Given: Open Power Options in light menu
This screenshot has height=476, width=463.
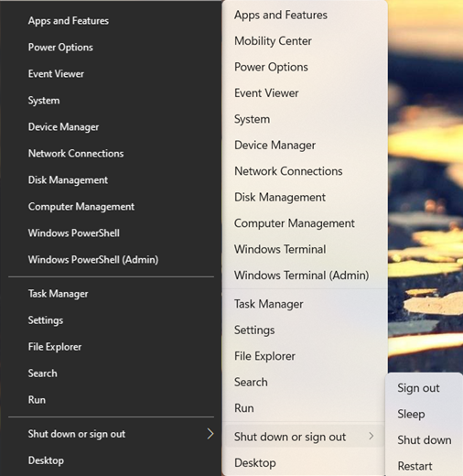Looking at the screenshot, I should pyautogui.click(x=271, y=67).
